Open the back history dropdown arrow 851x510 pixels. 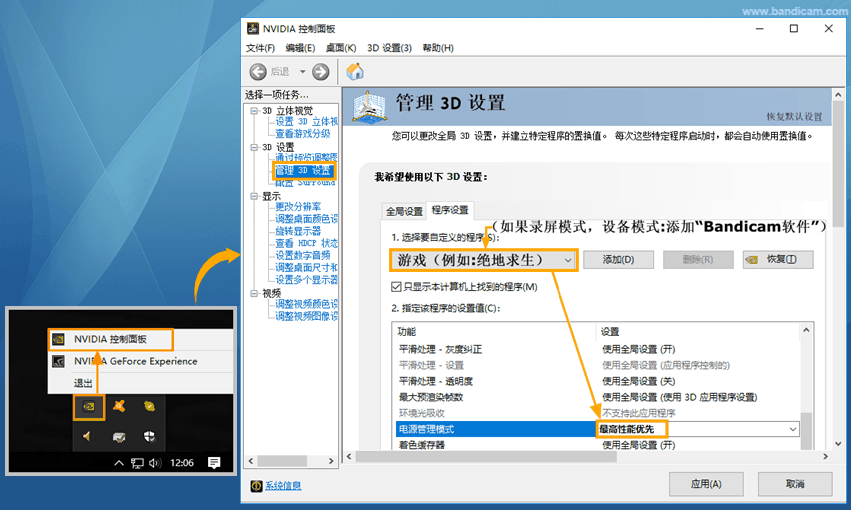[302, 72]
